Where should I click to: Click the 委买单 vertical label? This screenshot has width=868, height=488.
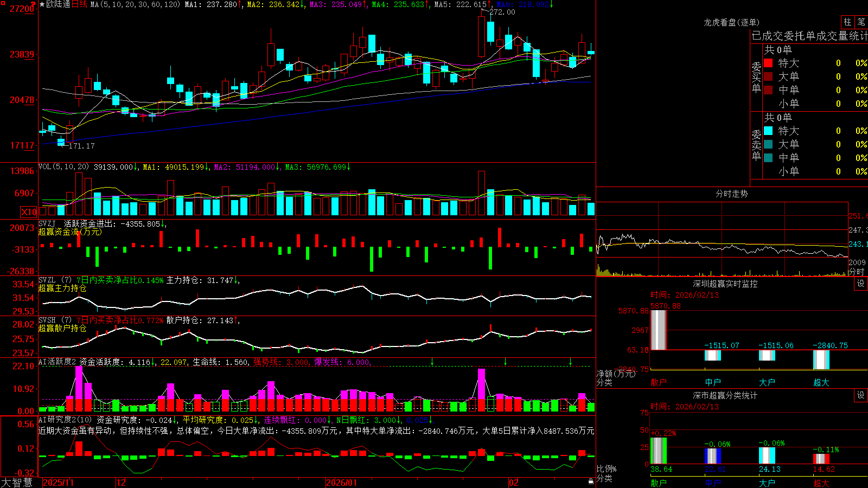point(756,78)
